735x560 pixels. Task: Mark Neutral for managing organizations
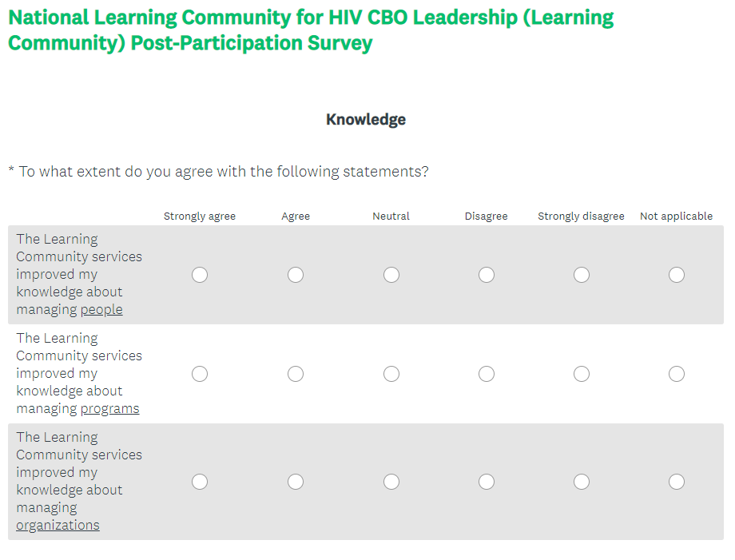coord(391,482)
